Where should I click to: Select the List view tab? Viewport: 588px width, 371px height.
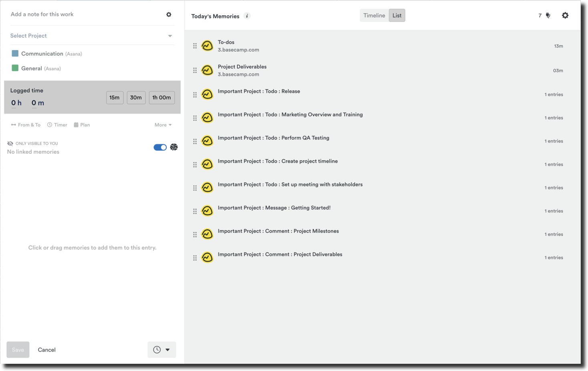click(x=396, y=15)
